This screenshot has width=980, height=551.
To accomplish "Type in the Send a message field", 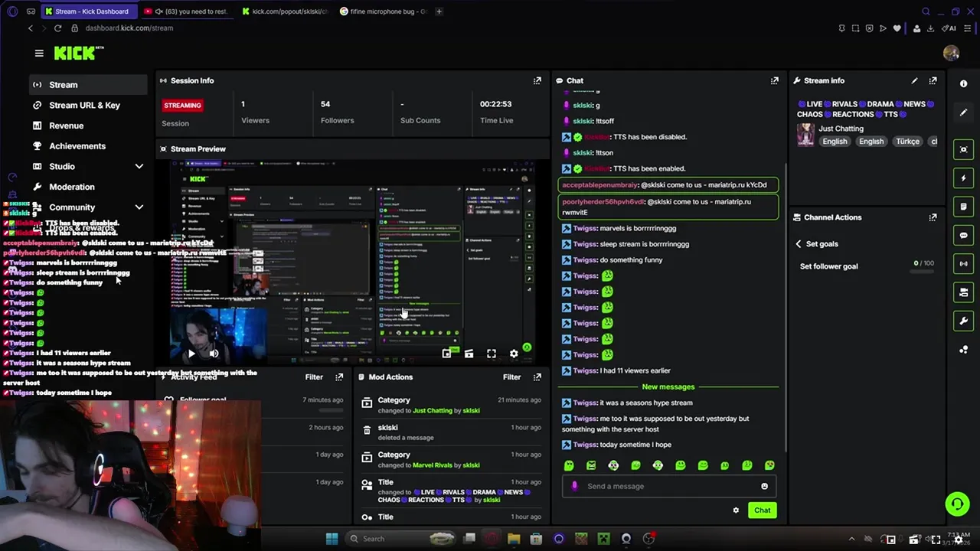I will [670, 487].
